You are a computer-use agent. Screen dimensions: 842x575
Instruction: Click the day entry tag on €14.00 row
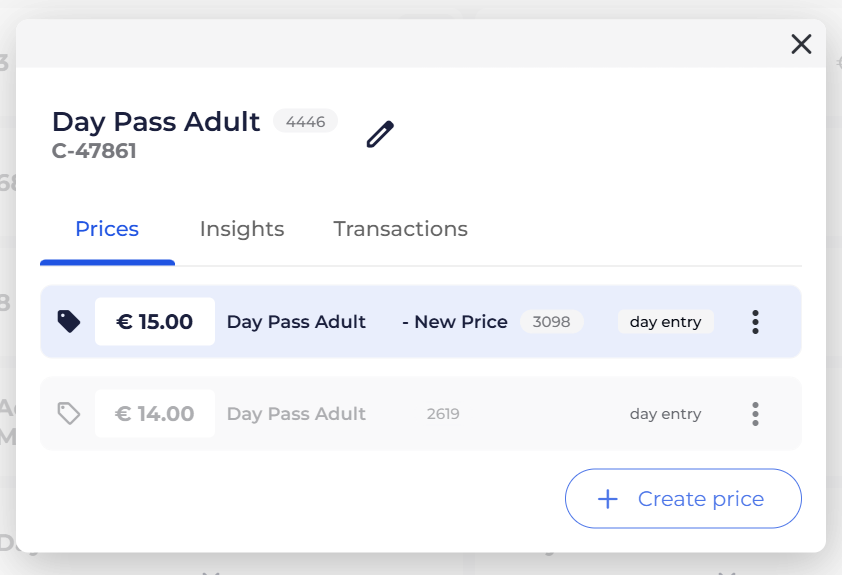665,414
